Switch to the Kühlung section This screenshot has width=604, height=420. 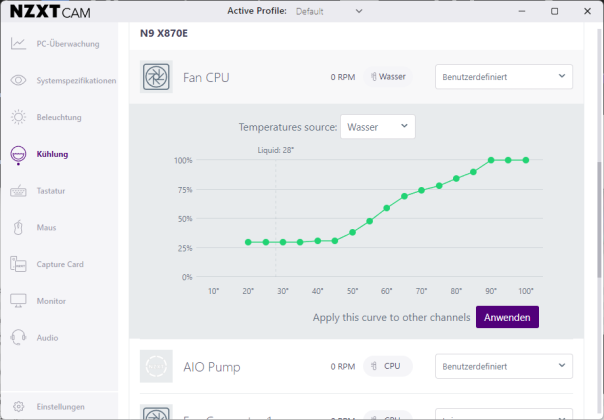[x=52, y=154]
